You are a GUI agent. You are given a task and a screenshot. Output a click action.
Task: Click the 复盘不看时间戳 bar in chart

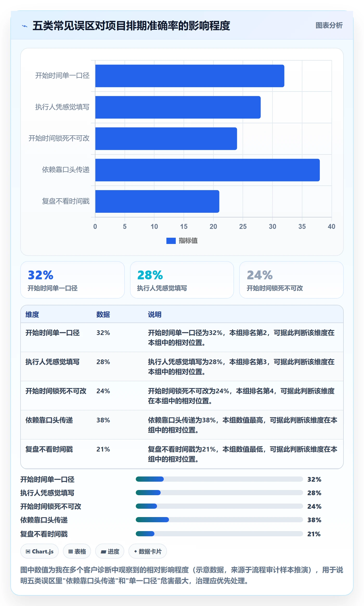pyautogui.click(x=157, y=201)
